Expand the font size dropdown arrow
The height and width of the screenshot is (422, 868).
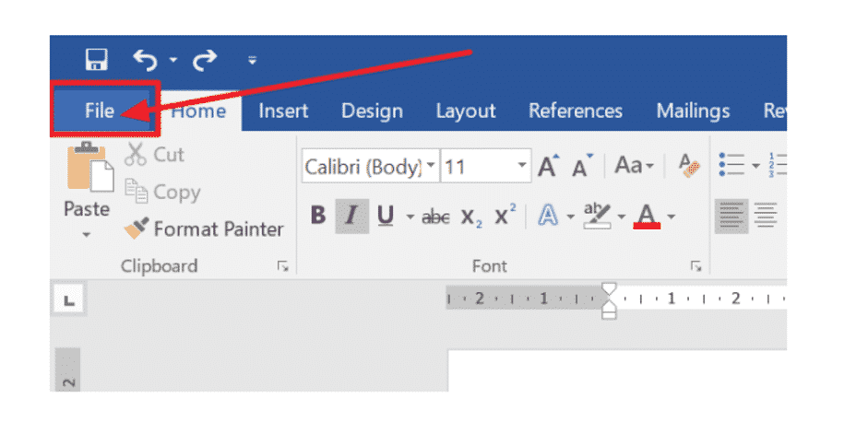click(x=521, y=166)
